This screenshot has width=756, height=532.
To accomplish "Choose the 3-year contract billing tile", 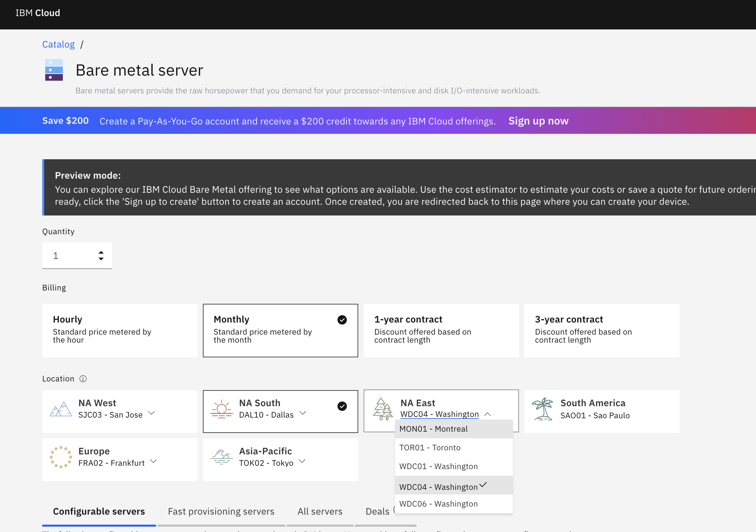I will tap(602, 330).
